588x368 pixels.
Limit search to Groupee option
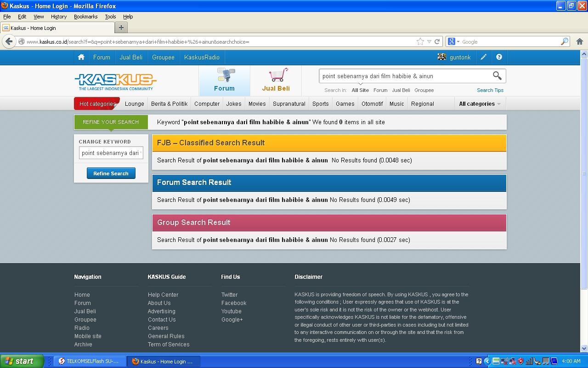point(424,90)
